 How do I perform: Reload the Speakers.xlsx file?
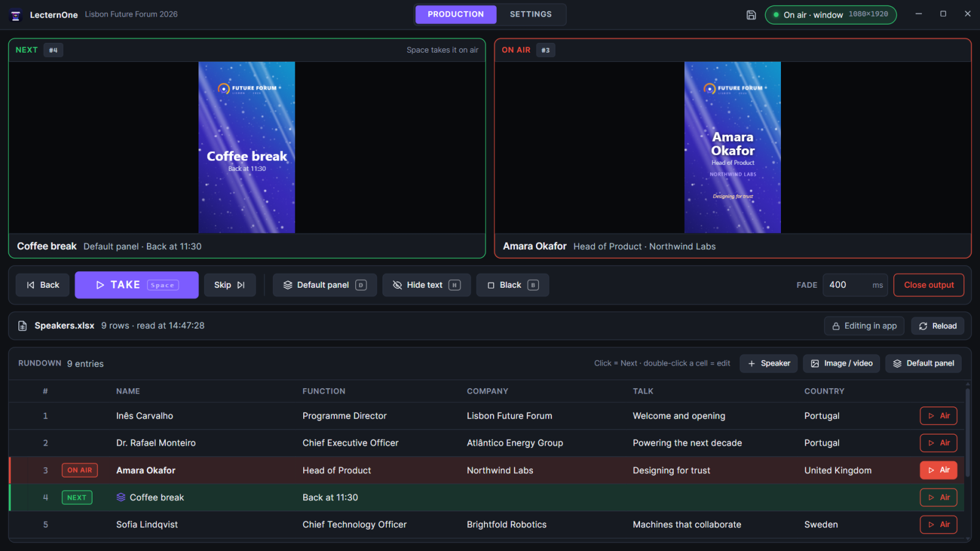(938, 326)
